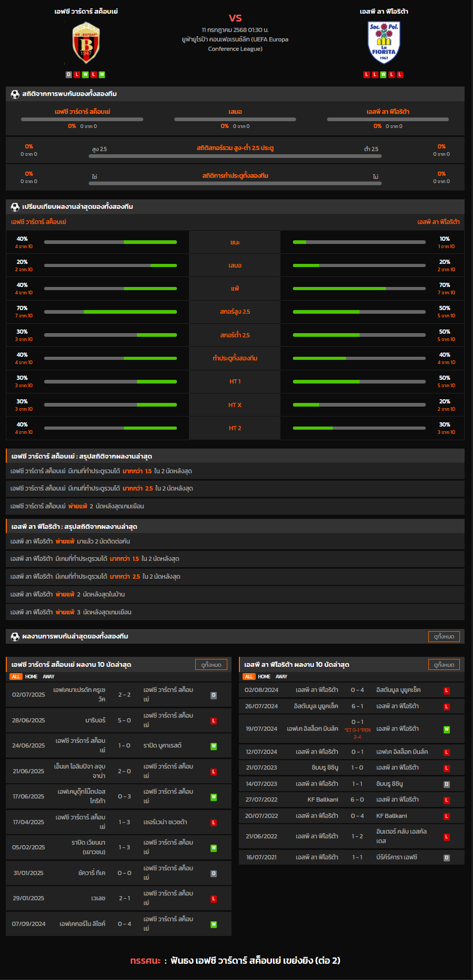Click D result badge for 31/01/2025 match
The height and width of the screenshot is (980, 473).
(x=214, y=874)
